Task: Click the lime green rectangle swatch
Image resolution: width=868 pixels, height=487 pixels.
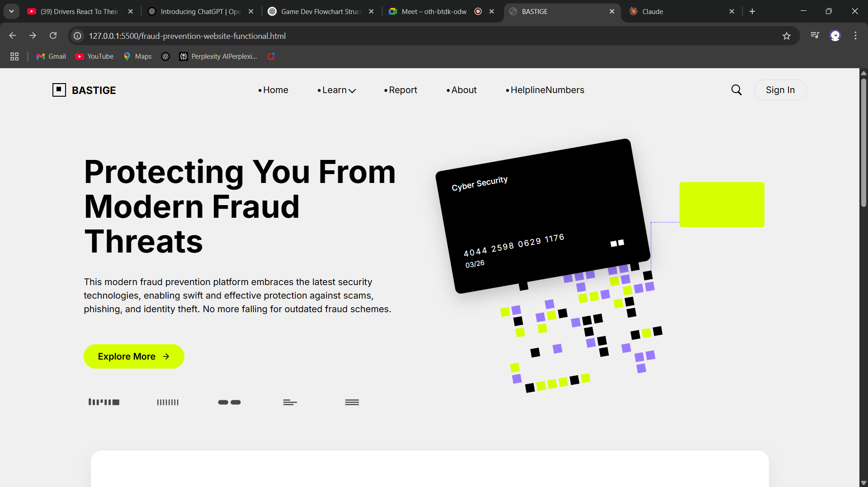Action: tap(722, 205)
